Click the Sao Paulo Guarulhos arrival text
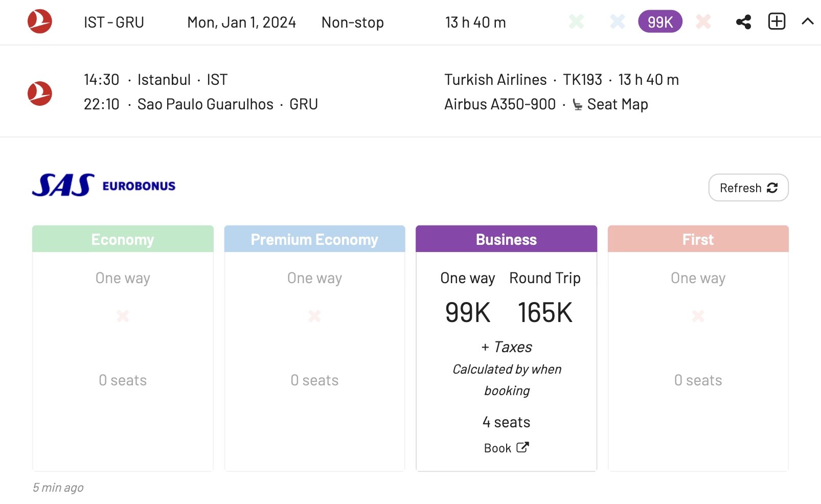821x504 pixels. pos(206,104)
